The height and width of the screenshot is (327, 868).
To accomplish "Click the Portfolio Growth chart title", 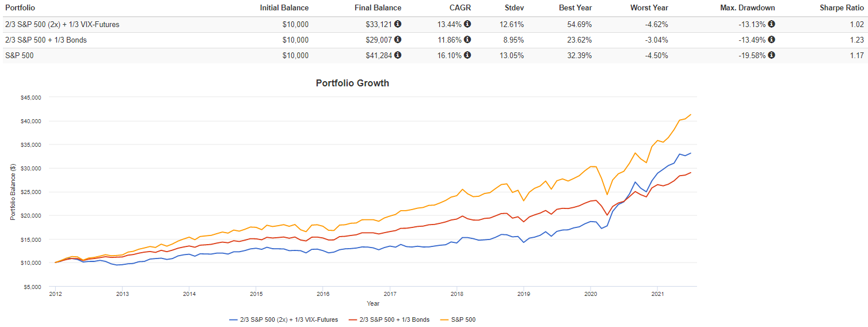I will click(x=352, y=83).
